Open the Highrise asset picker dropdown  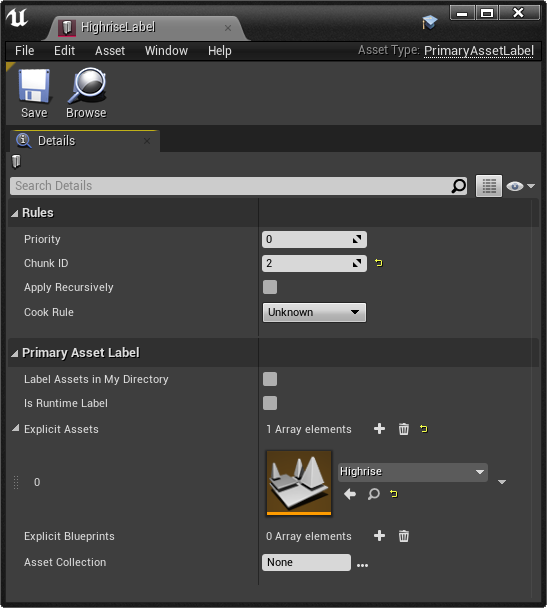pyautogui.click(x=412, y=472)
